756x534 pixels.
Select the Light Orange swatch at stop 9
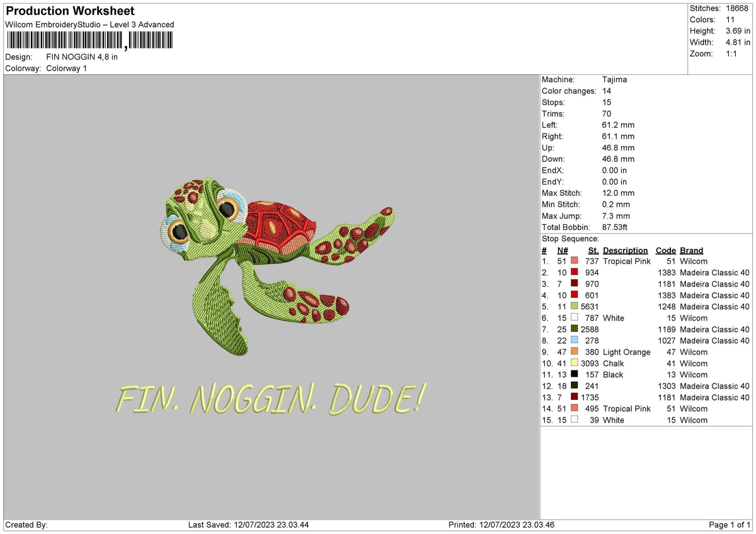click(x=574, y=352)
